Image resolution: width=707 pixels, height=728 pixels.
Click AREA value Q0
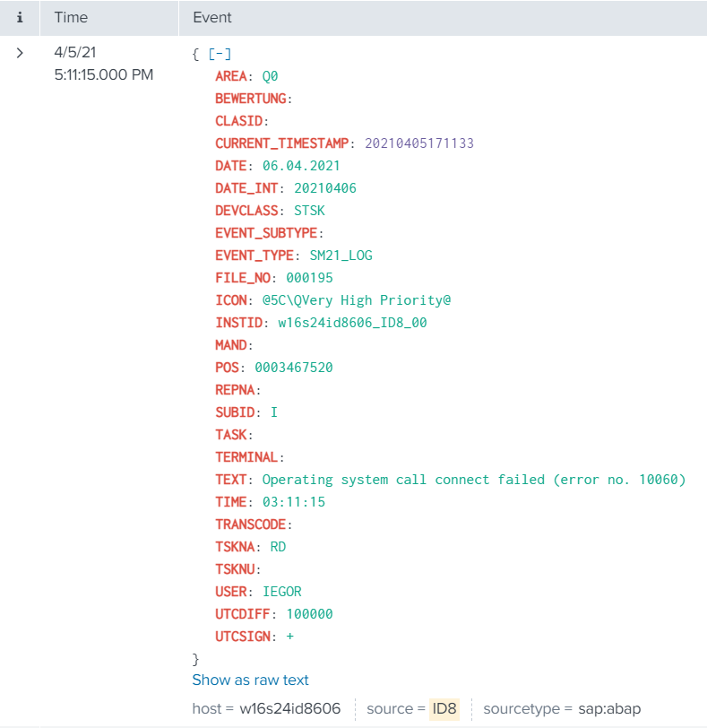tap(270, 76)
